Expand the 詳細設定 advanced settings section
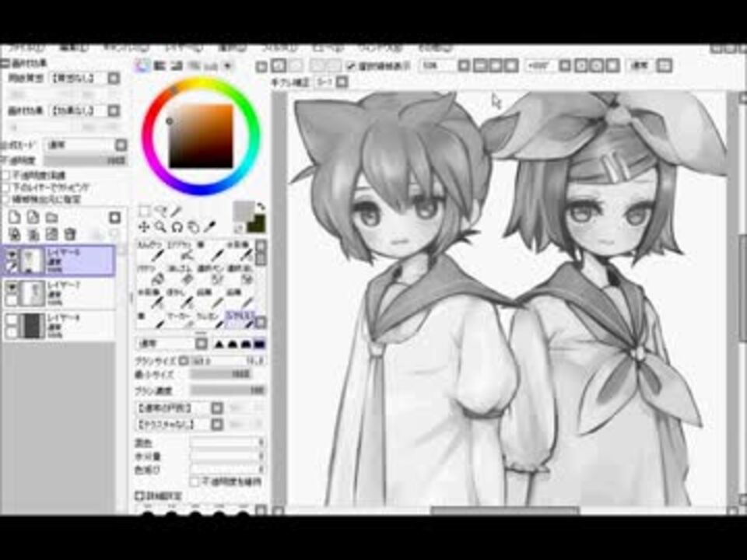 click(x=139, y=496)
